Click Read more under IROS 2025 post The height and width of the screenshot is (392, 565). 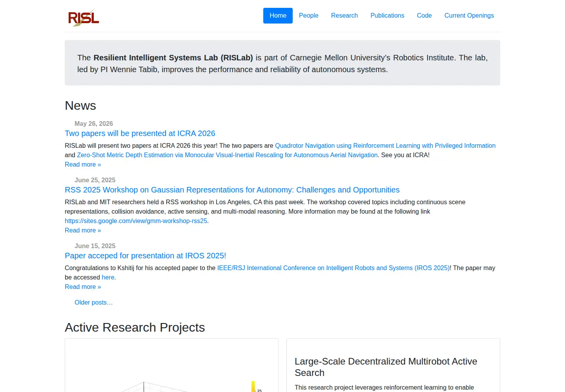(x=83, y=287)
